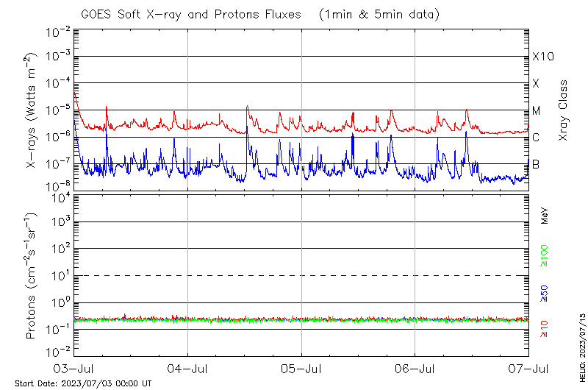Click the 06-Jul date tick label
Viewport: 588px width, 390px height.
415,367
